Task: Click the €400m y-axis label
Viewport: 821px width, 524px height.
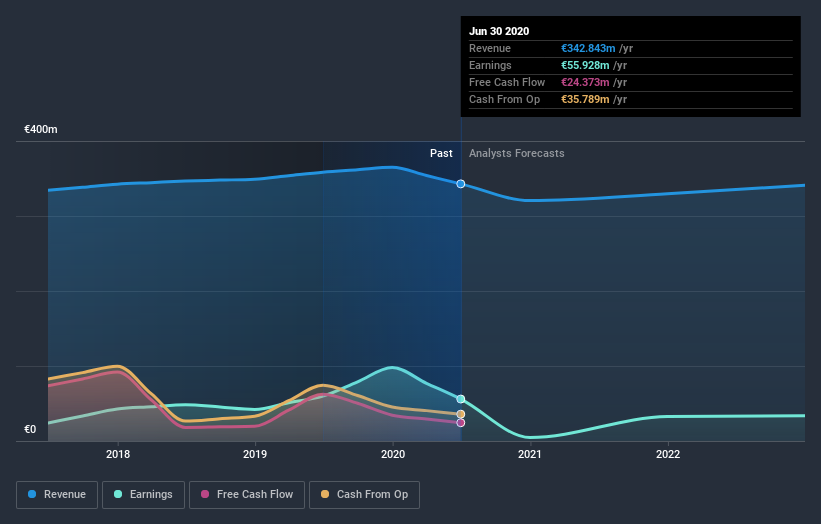Action: tap(41, 129)
